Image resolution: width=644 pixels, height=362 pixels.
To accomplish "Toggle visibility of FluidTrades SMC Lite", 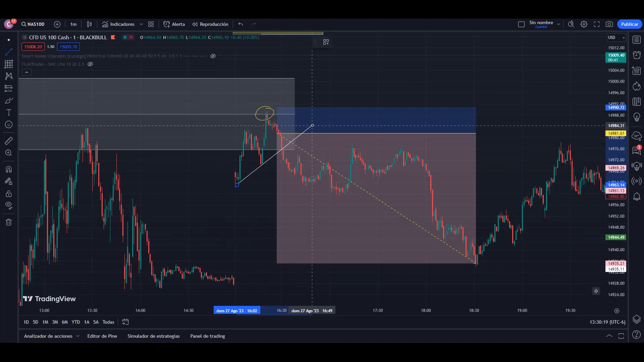I will (90, 64).
